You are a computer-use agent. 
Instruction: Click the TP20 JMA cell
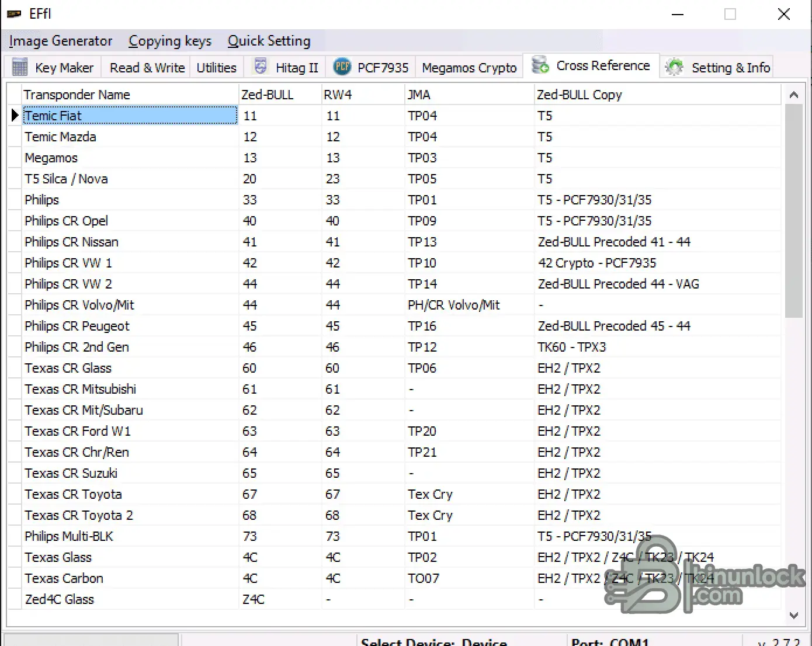click(x=470, y=431)
